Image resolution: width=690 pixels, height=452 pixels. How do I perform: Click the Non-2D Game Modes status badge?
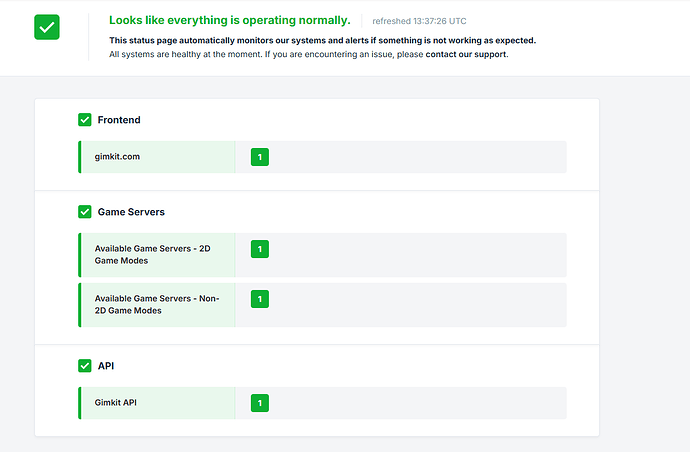[x=260, y=298]
